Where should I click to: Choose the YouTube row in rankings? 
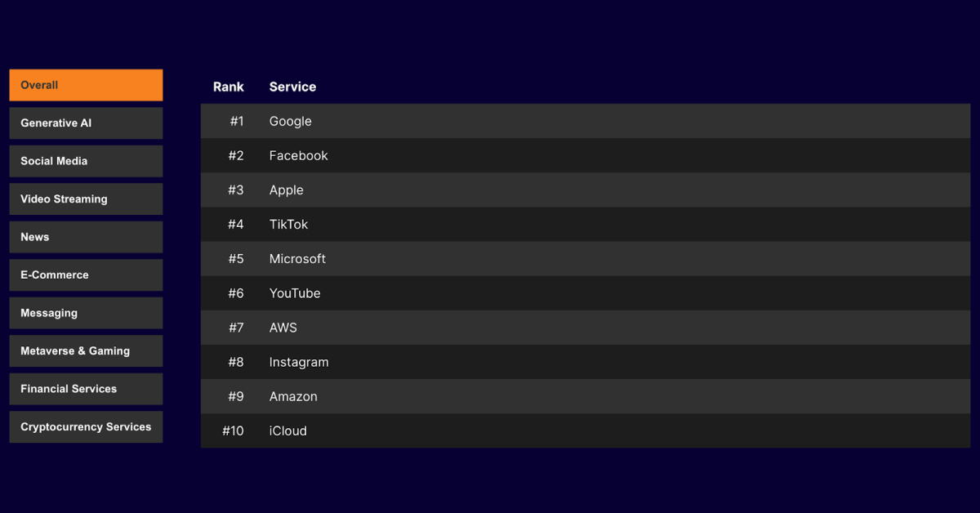coord(295,293)
